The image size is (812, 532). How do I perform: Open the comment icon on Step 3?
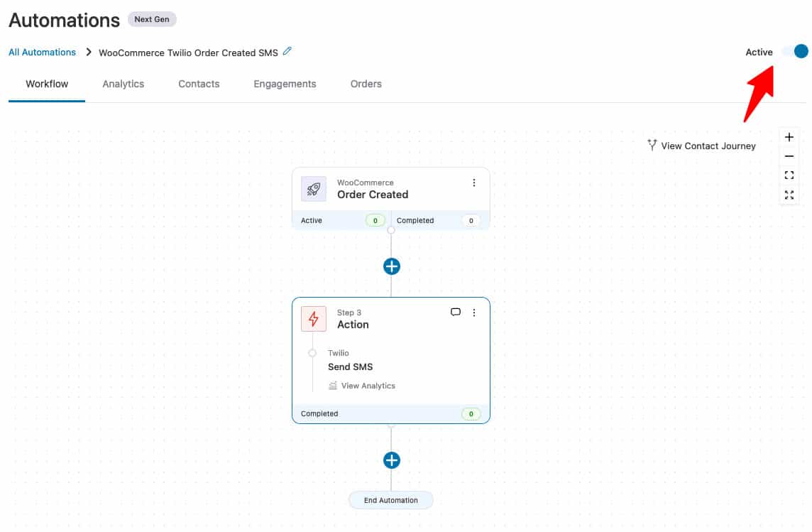(456, 312)
